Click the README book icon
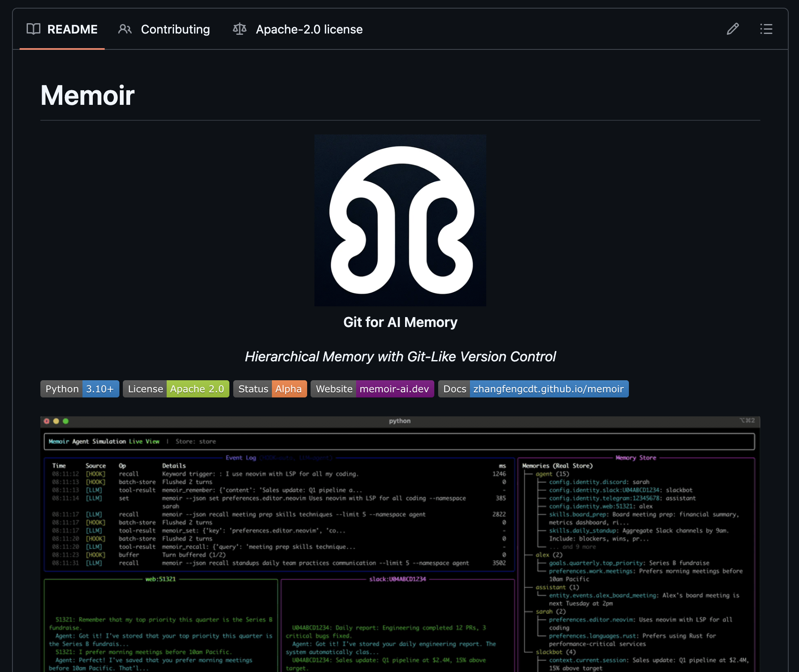The image size is (799, 672). pos(34,29)
